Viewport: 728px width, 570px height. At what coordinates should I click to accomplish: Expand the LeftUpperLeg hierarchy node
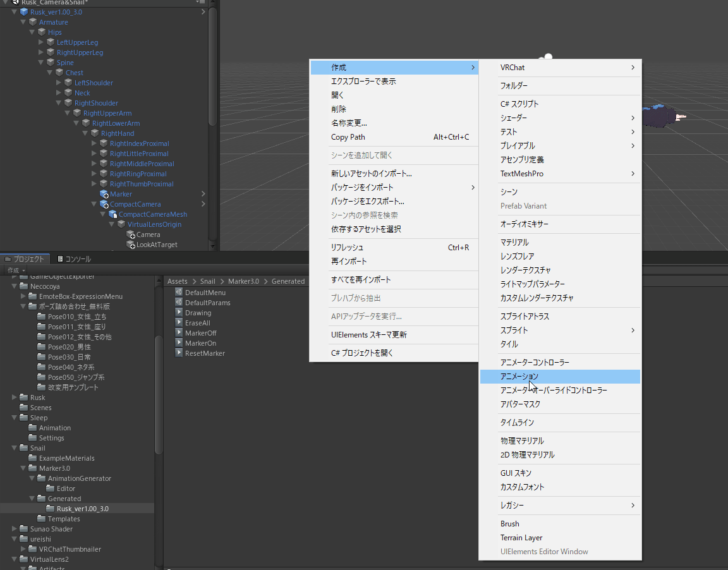tap(41, 42)
